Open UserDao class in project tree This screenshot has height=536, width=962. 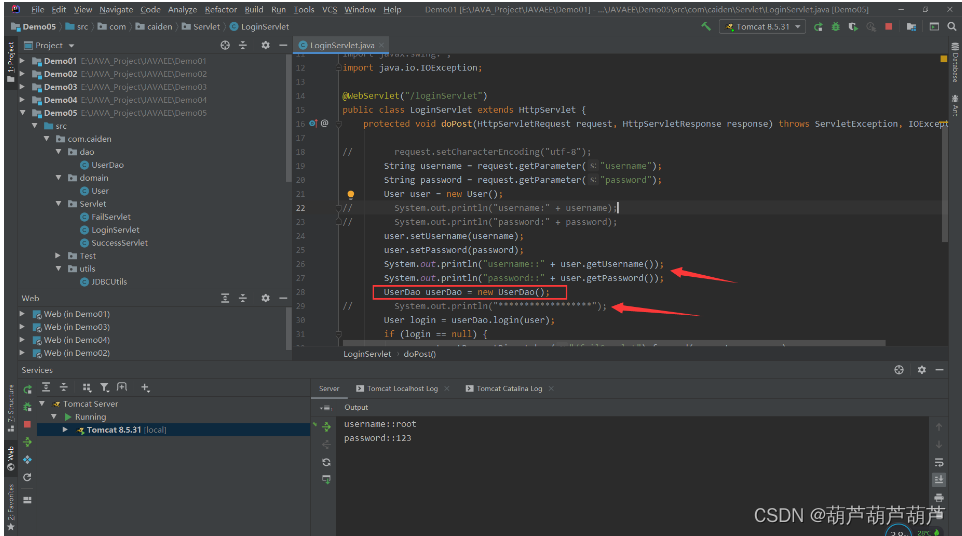pyautogui.click(x=102, y=165)
